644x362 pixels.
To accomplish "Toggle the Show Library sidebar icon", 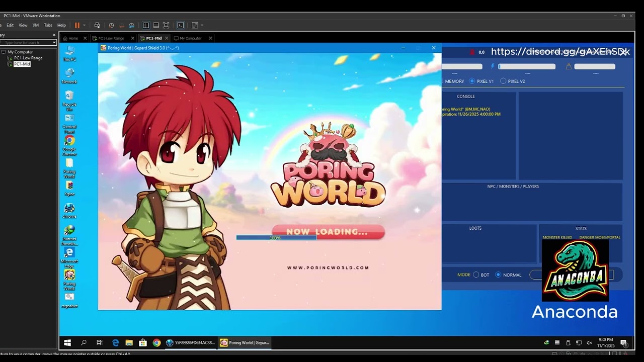I will click(x=146, y=25).
